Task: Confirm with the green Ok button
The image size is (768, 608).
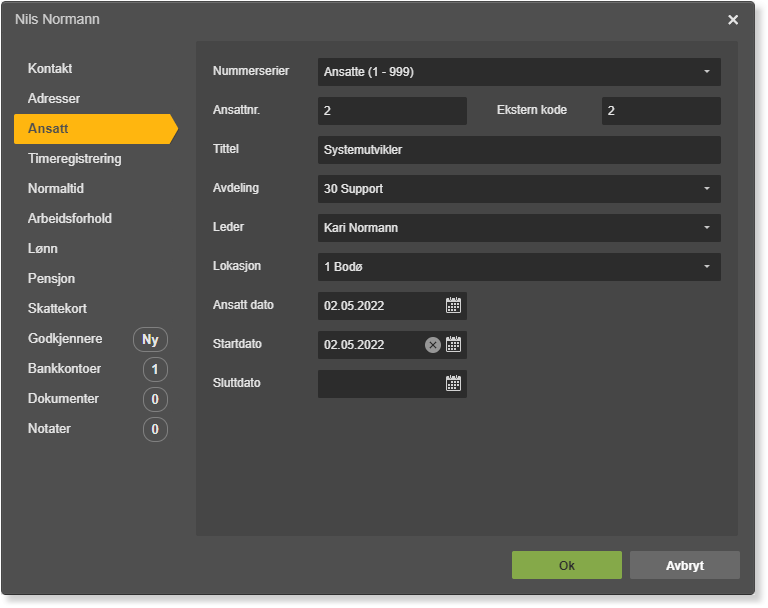Action: [x=567, y=565]
